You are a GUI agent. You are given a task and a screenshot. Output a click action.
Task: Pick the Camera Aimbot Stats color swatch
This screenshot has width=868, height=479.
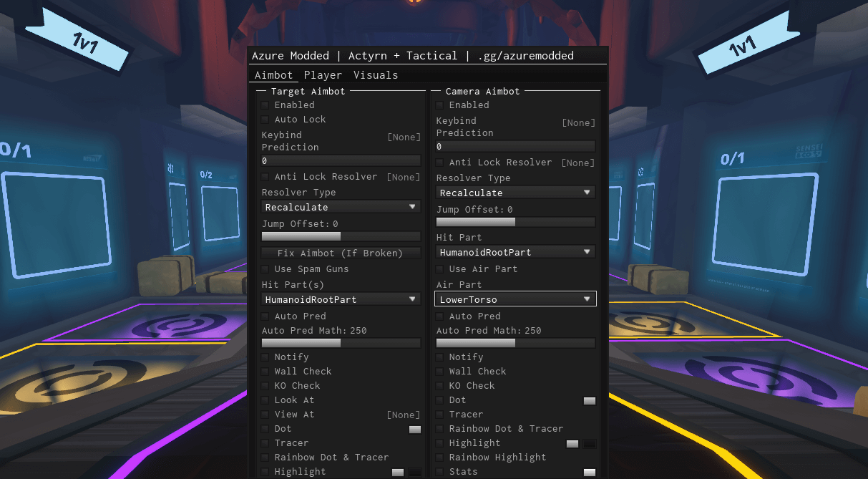click(590, 473)
